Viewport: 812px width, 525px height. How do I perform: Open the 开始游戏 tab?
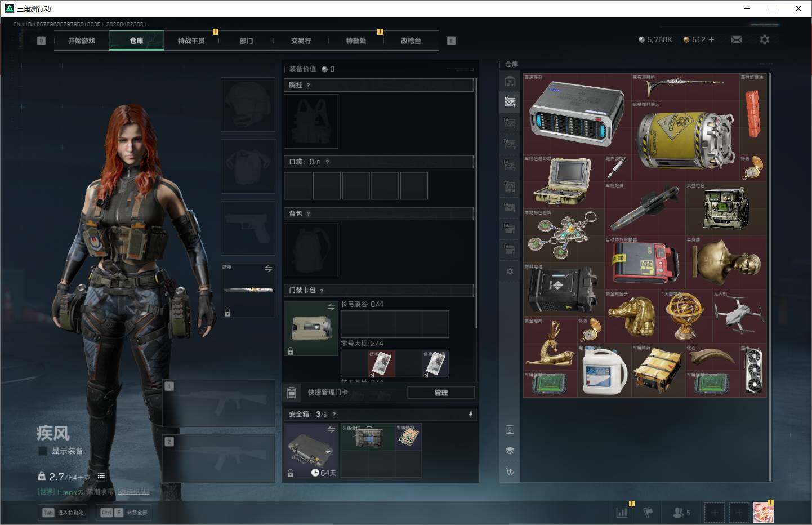(x=82, y=41)
